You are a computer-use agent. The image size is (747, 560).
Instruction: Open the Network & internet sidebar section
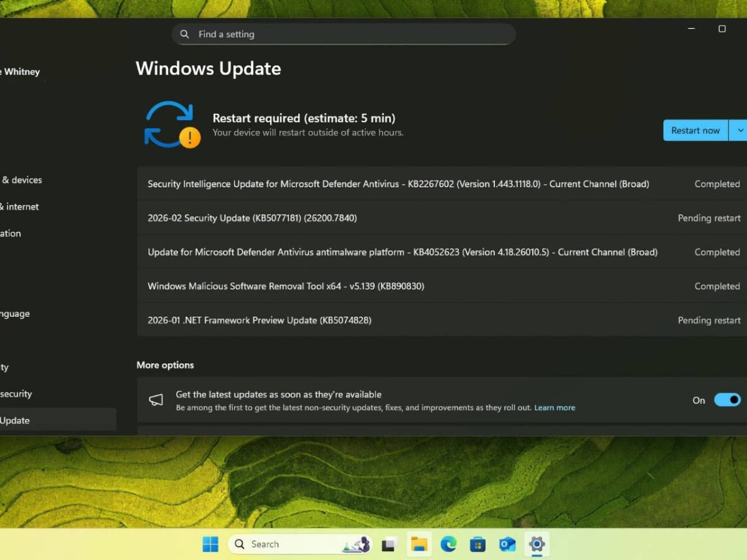coord(22,207)
